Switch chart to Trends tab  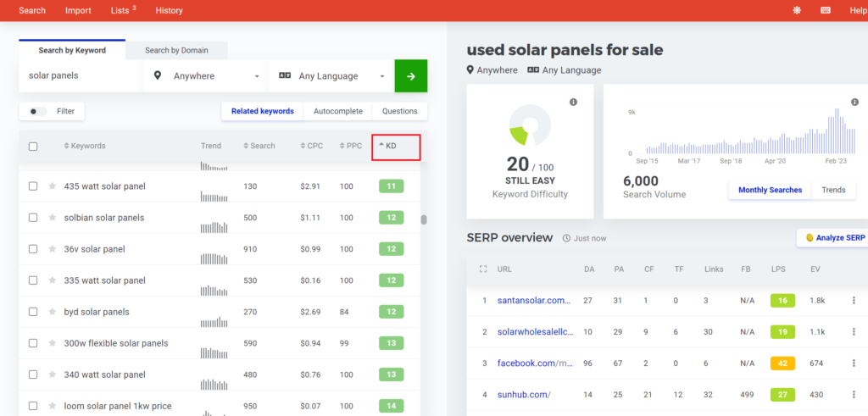click(x=833, y=190)
